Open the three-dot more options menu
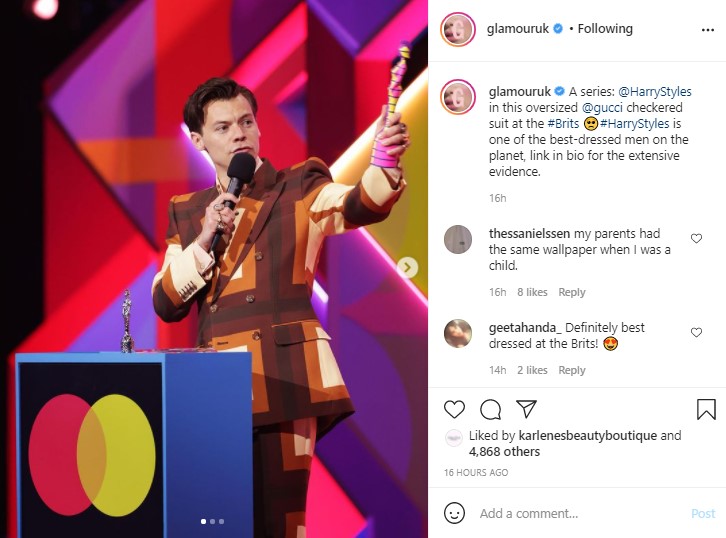Viewport: 726px width, 538px height. tap(708, 30)
